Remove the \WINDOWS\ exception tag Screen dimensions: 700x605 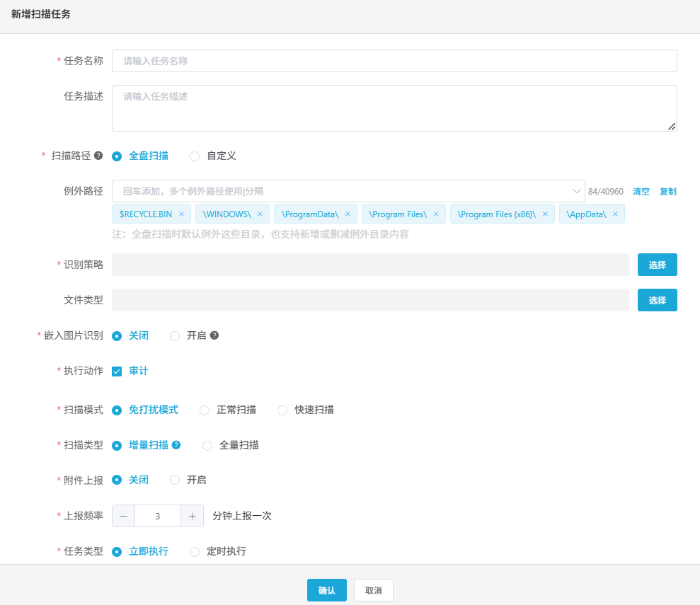[260, 214]
